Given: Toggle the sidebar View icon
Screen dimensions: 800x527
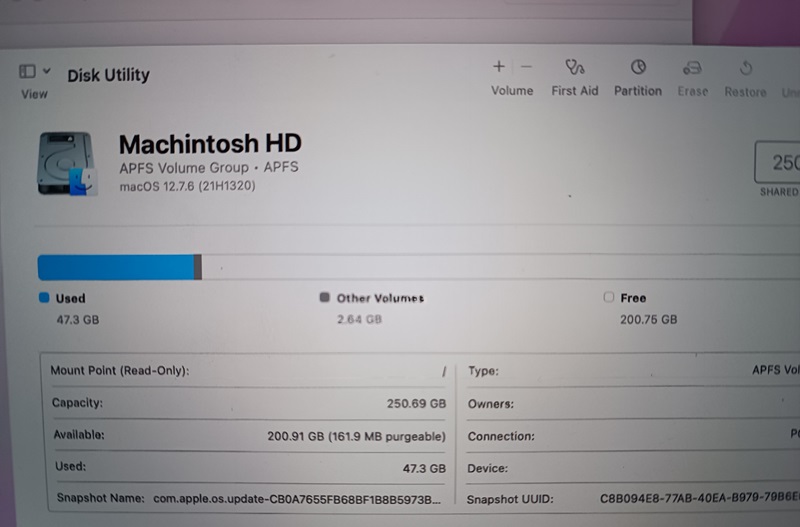Looking at the screenshot, I should pos(27,71).
